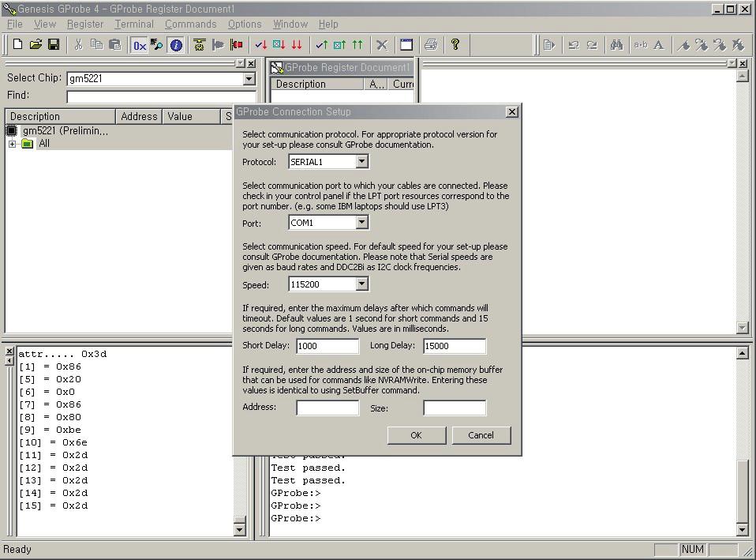Click the connection setup gear icon

199,45
